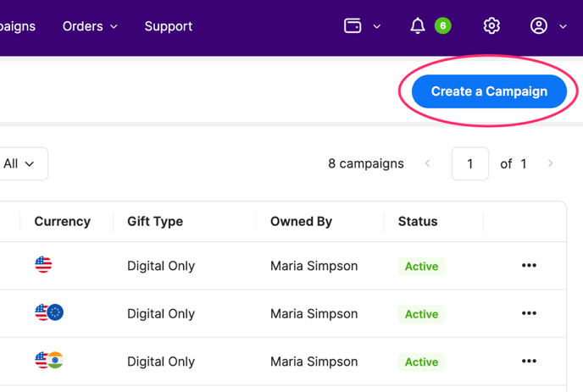Open notifications bell with 6 alerts
Image resolution: width=583 pixels, height=392 pixels.
pos(418,26)
